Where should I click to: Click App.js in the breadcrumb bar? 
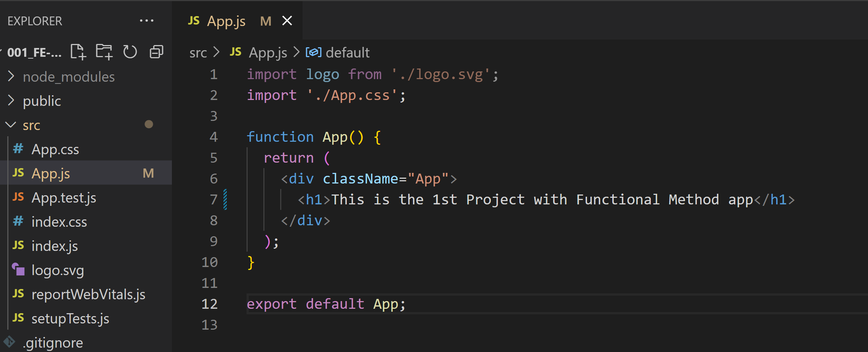[x=267, y=52]
